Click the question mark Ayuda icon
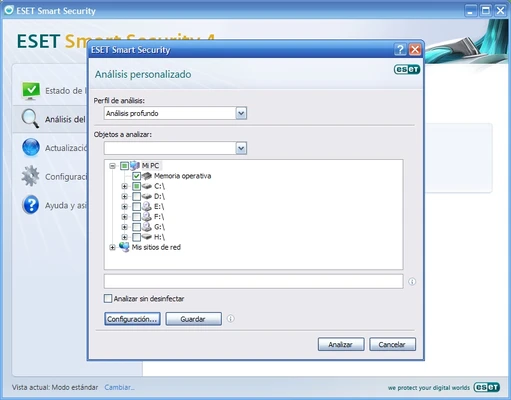The height and width of the screenshot is (400, 511). pyautogui.click(x=31, y=205)
